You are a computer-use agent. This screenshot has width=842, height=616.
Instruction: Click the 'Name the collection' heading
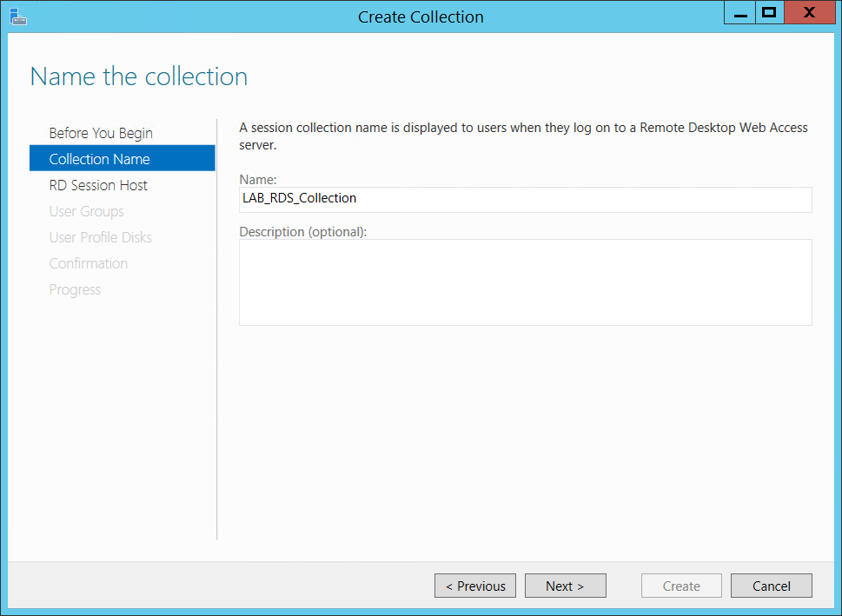139,76
